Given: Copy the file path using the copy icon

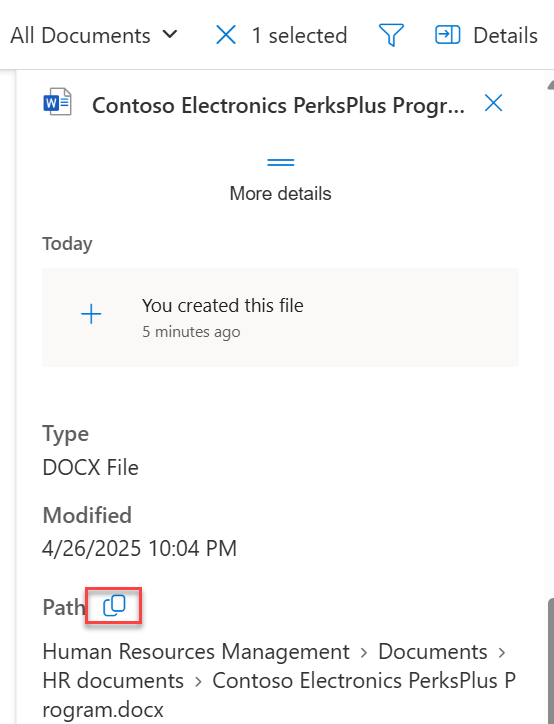Looking at the screenshot, I should click(114, 606).
